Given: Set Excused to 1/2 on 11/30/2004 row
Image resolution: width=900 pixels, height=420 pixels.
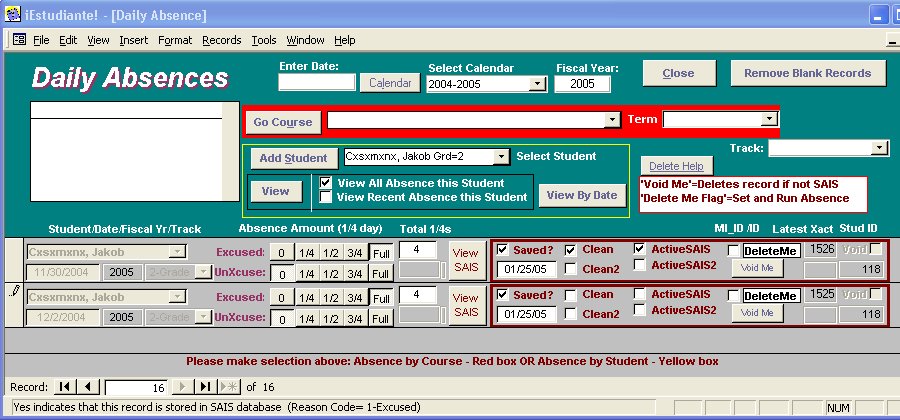Looking at the screenshot, I should point(331,252).
